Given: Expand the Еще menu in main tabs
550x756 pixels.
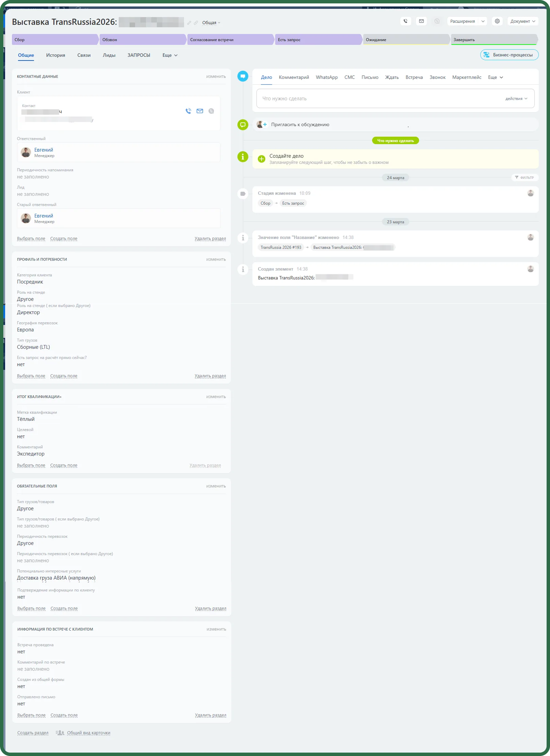Looking at the screenshot, I should tap(170, 55).
